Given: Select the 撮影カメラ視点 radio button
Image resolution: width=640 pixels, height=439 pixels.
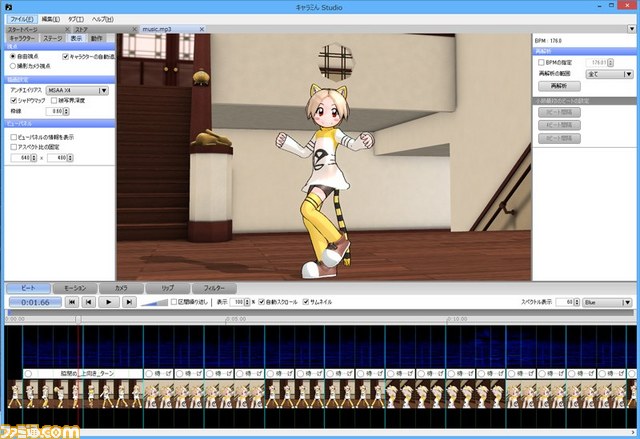Looking at the screenshot, I should coord(13,66).
